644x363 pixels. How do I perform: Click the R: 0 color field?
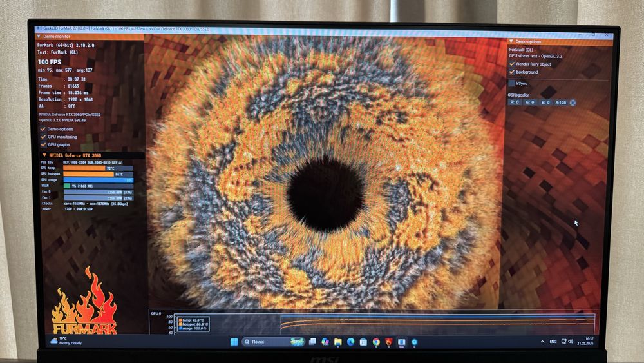tap(515, 103)
